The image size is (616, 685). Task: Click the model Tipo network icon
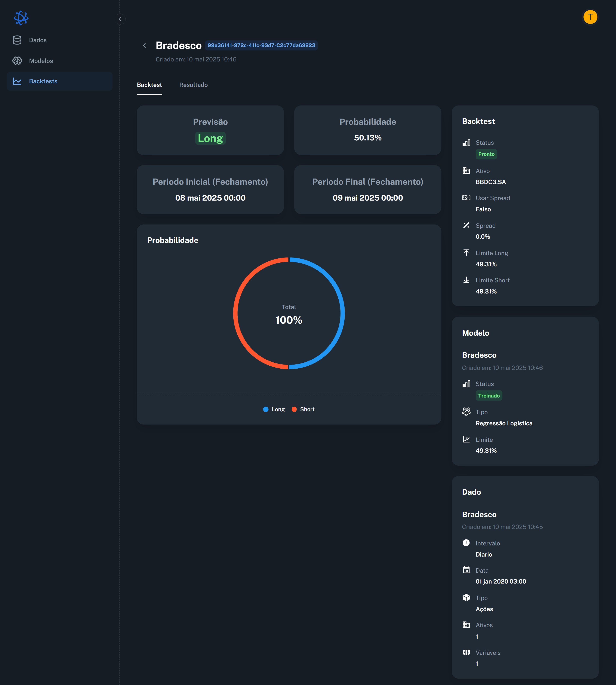pyautogui.click(x=466, y=412)
